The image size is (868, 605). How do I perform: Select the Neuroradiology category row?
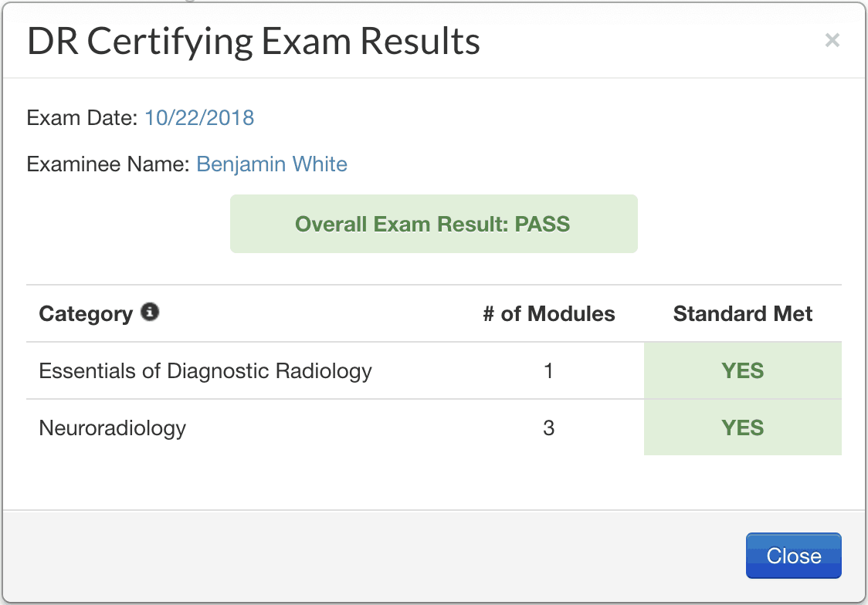click(113, 428)
